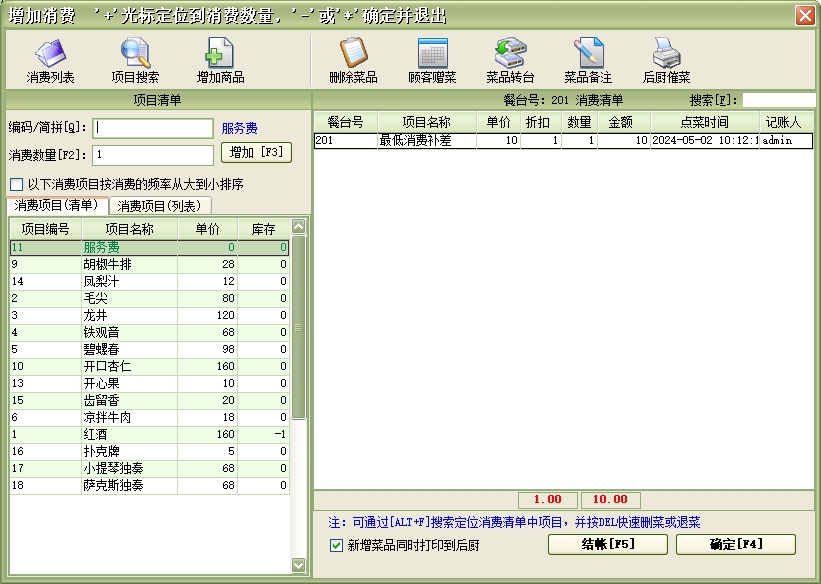
Task: Sort by 单价 column header in item list
Action: click(x=208, y=229)
